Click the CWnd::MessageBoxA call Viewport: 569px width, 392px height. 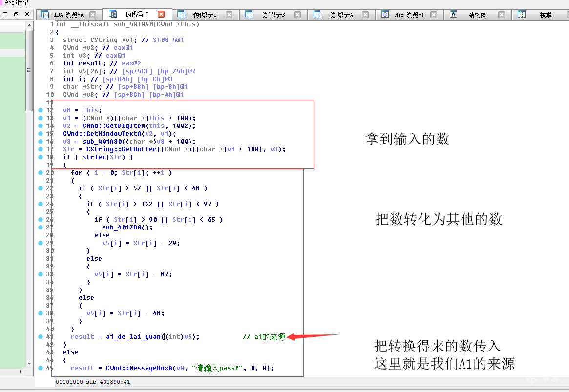coord(139,368)
